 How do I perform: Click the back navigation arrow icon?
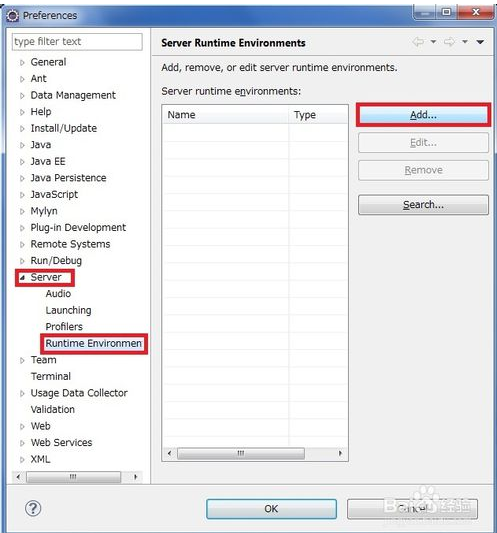pyautogui.click(x=418, y=42)
